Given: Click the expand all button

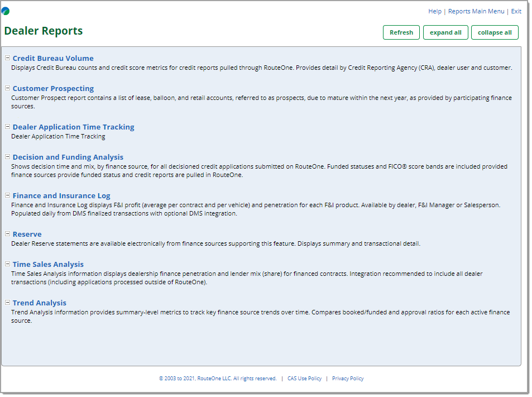Looking at the screenshot, I should [x=447, y=32].
